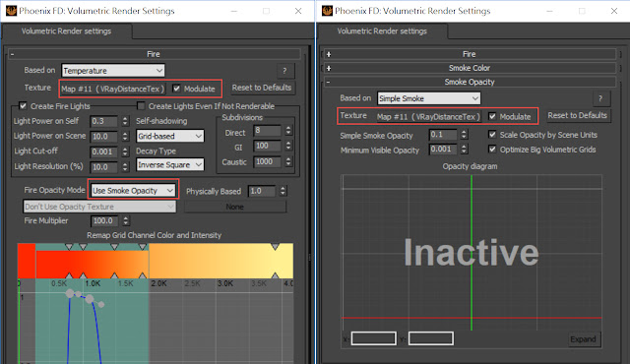Image resolution: width=630 pixels, height=364 pixels.
Task: Click Light Power on Self spinner arrows
Action: click(x=125, y=121)
